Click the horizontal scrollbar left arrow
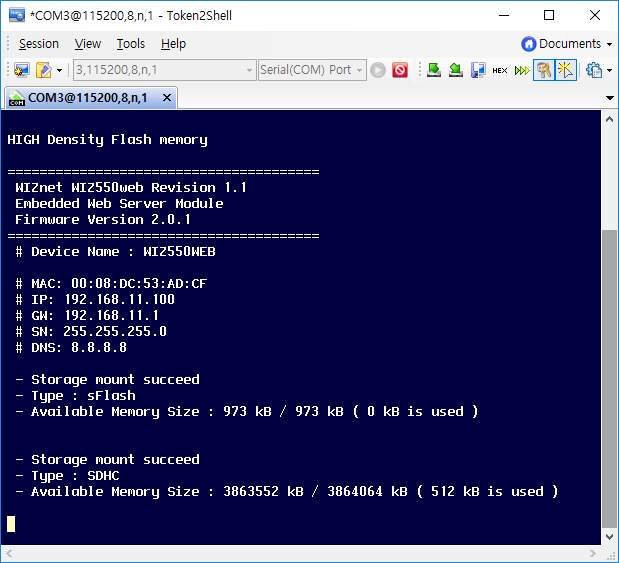 point(9,554)
